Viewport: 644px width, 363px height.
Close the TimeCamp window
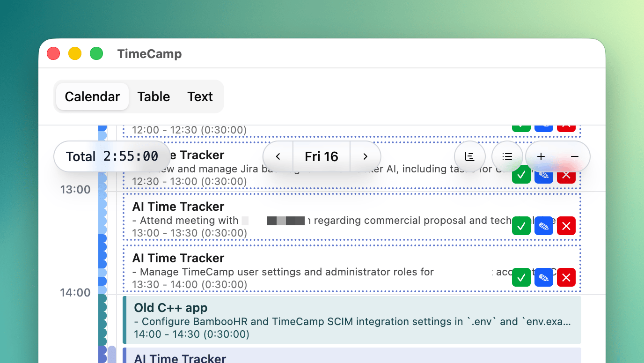(x=53, y=53)
